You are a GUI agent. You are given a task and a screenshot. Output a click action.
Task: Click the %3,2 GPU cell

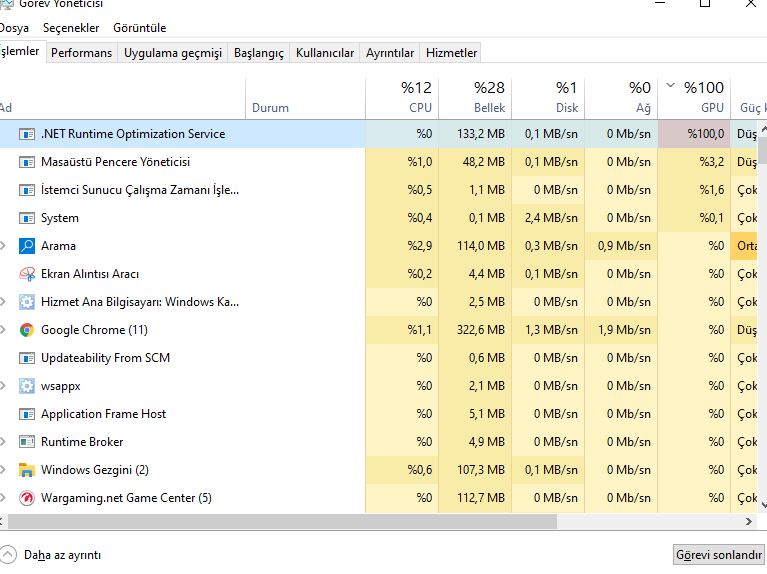694,162
